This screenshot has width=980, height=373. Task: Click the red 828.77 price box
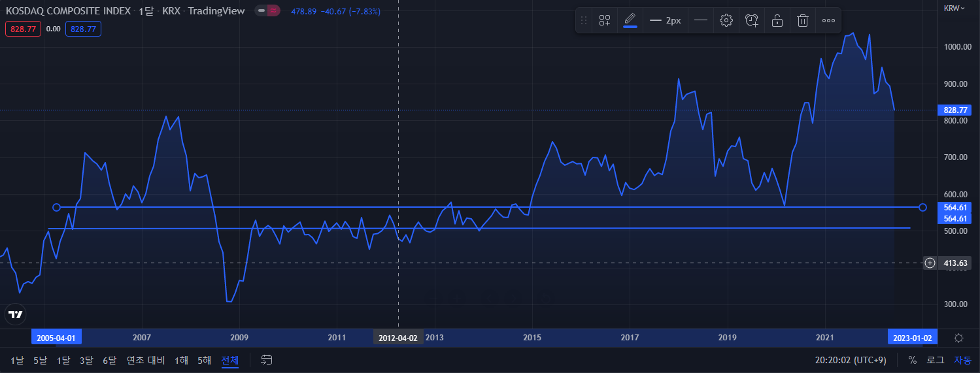[23, 29]
